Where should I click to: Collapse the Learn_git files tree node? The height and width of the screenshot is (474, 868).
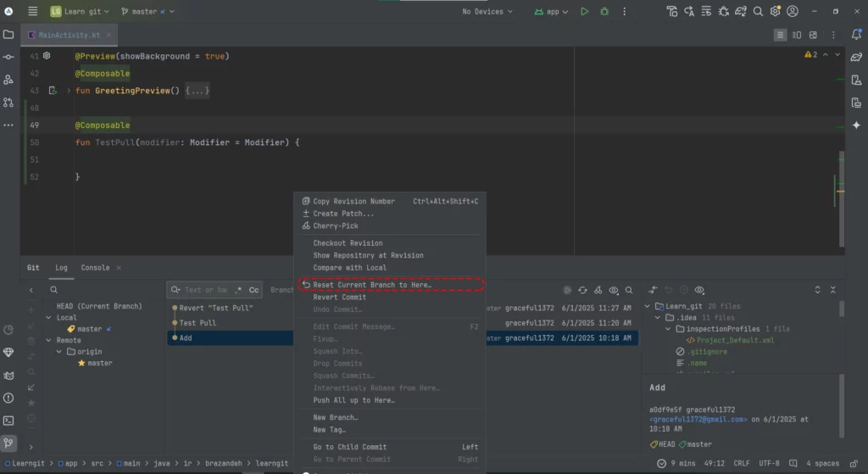(647, 306)
